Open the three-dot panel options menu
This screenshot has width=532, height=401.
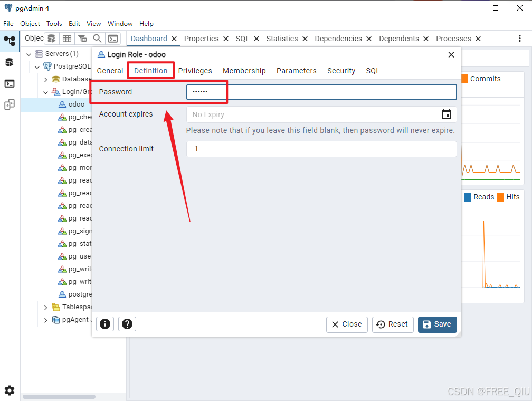(x=520, y=39)
